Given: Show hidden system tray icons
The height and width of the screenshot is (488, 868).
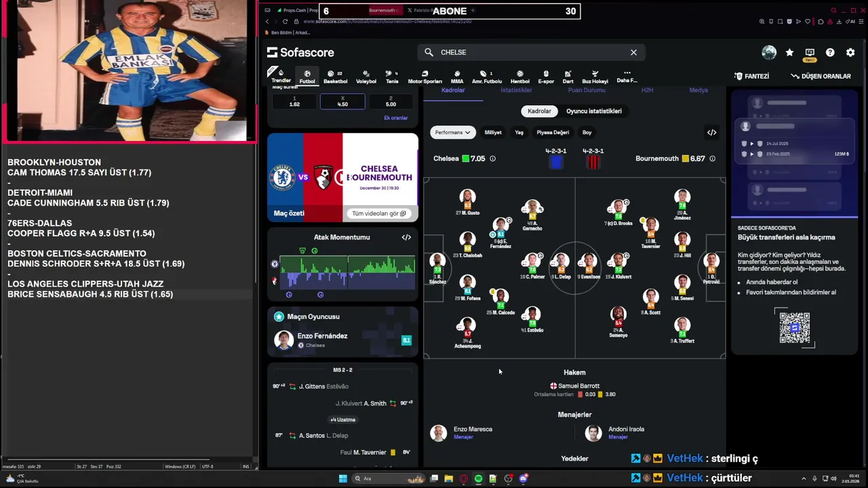Looking at the screenshot, I should [804, 479].
